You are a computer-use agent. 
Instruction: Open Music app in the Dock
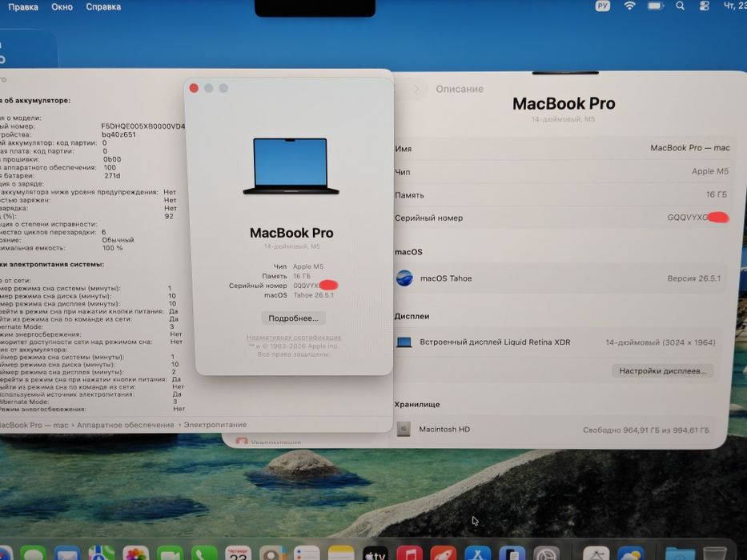point(410,554)
